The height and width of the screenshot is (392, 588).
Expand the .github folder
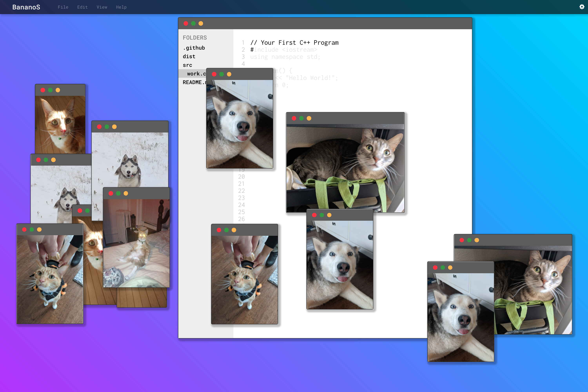pyautogui.click(x=194, y=48)
